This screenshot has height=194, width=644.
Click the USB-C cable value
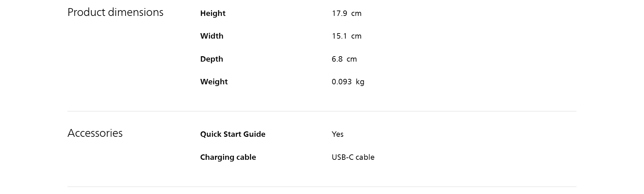coord(353,157)
